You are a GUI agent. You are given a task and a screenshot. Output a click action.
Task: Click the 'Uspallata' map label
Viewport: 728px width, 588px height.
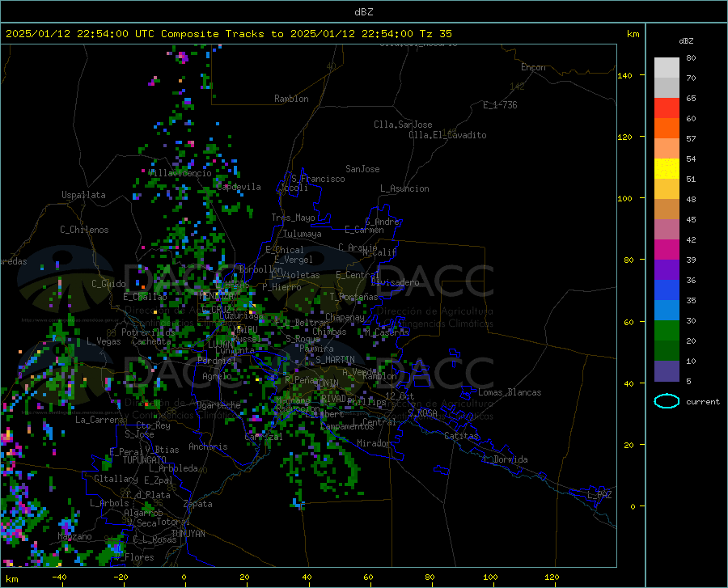point(83,195)
